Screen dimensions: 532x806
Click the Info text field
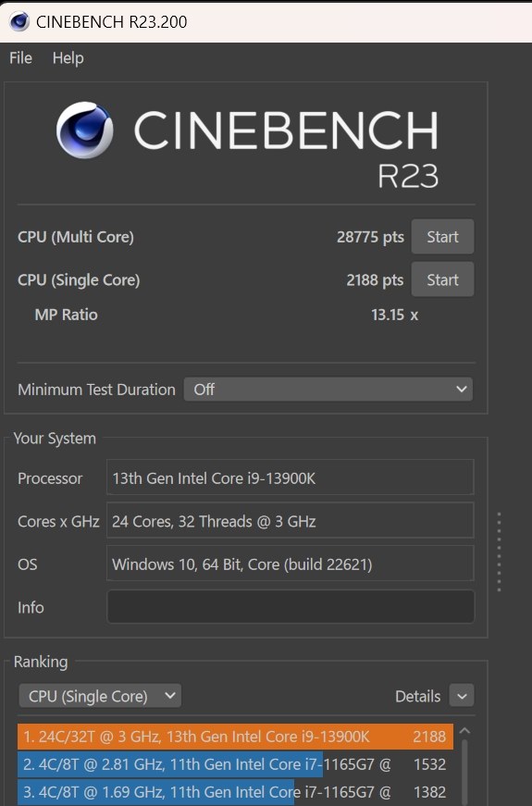pos(291,607)
